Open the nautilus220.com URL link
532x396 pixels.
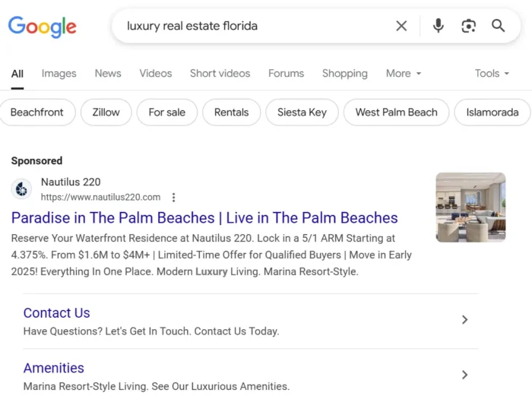pos(100,197)
